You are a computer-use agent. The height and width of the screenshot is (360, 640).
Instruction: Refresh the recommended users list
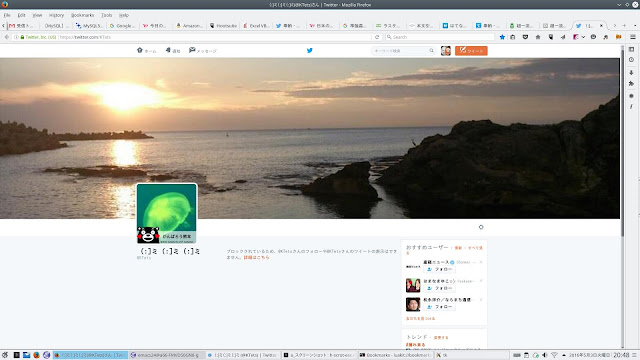458,248
